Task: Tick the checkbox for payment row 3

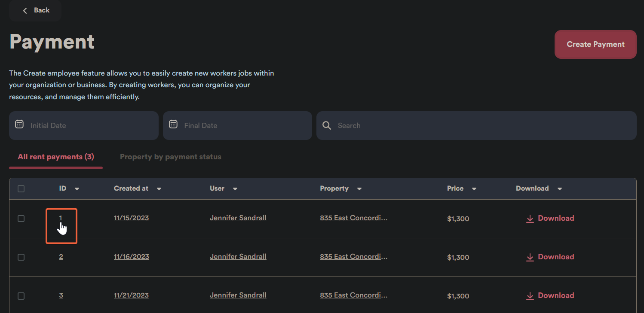Action: click(x=21, y=296)
